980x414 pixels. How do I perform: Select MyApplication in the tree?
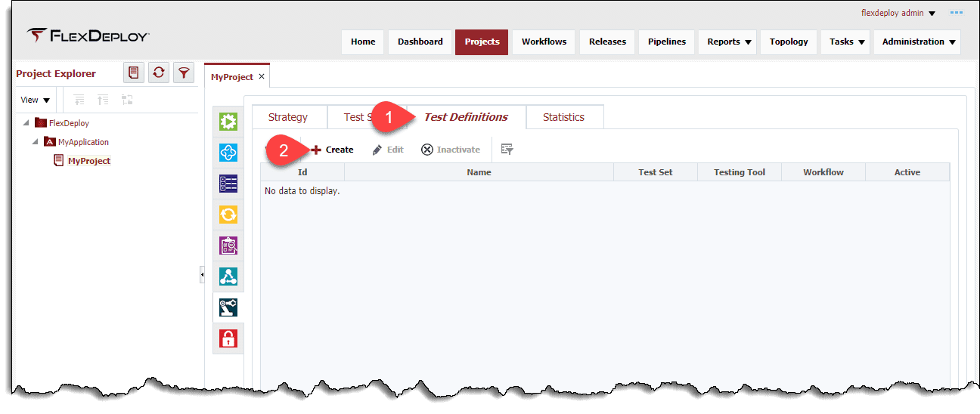pos(83,142)
